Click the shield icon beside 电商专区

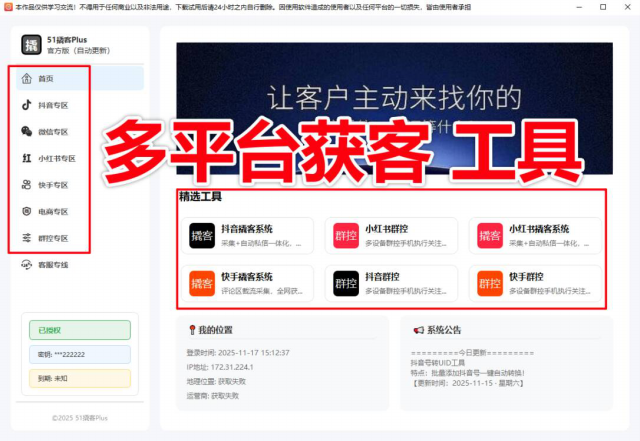(27, 212)
